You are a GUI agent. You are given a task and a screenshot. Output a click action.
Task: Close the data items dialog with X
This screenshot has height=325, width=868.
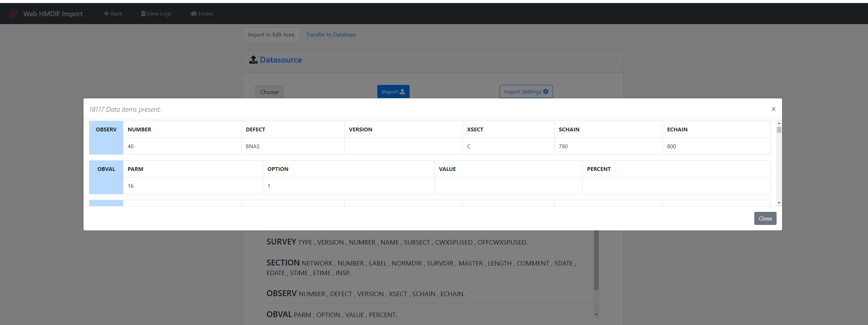pos(773,109)
